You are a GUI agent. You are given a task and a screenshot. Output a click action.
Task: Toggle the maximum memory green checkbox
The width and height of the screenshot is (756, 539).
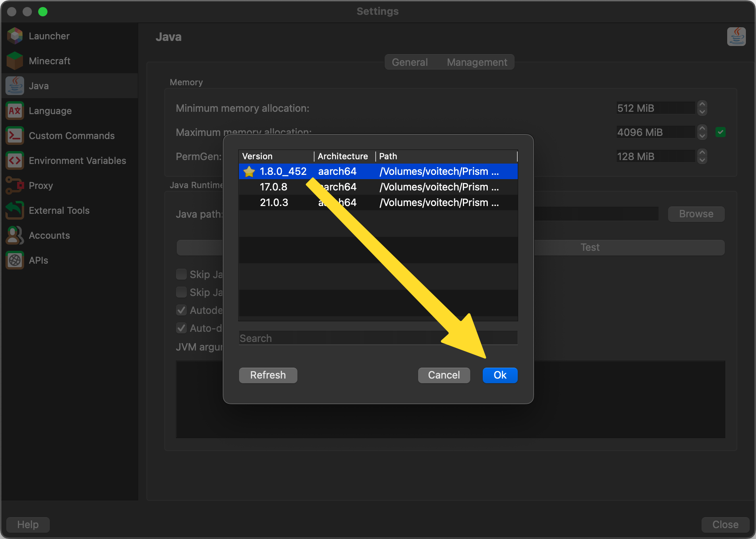(720, 132)
